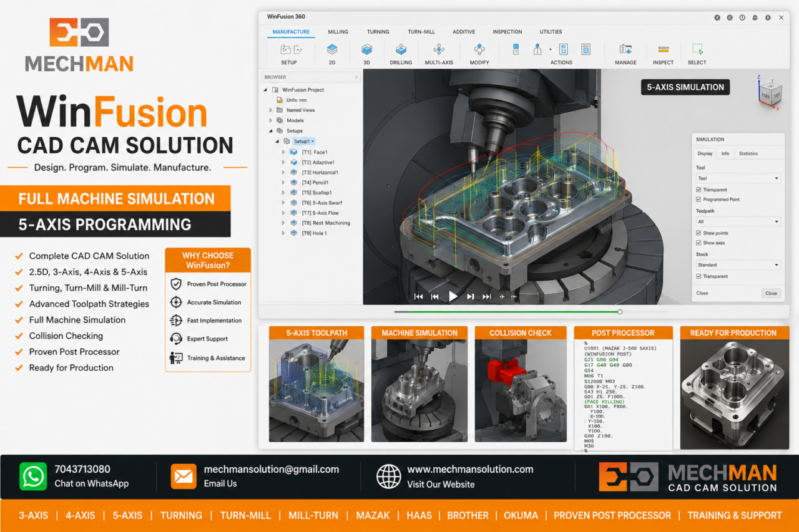Image resolution: width=799 pixels, height=532 pixels.
Task: Jump to simulation start
Action: click(418, 297)
